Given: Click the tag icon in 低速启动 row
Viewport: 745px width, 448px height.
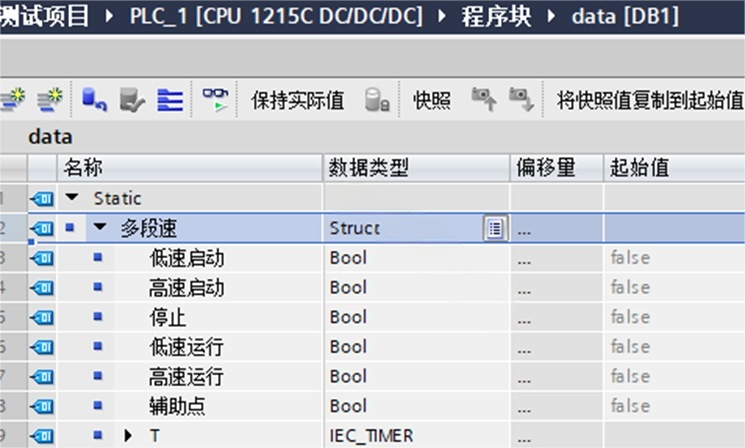Looking at the screenshot, I should pos(42,258).
